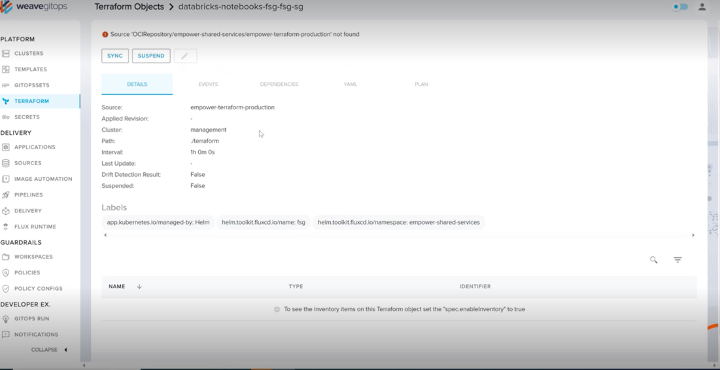Select the Terraform sidebar icon

pyautogui.click(x=6, y=101)
